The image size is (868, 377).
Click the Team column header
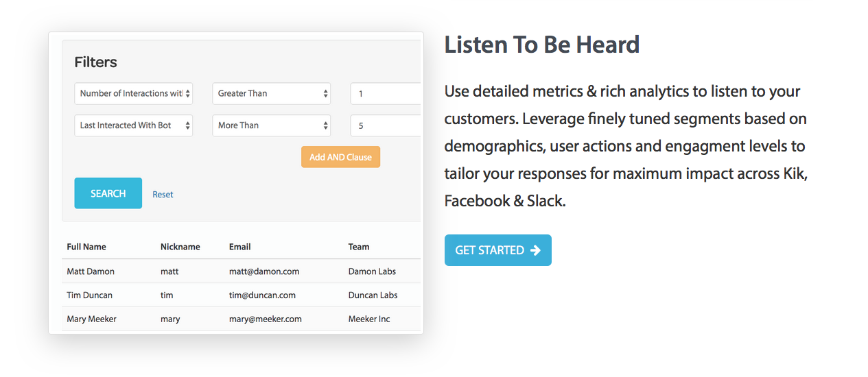[359, 247]
